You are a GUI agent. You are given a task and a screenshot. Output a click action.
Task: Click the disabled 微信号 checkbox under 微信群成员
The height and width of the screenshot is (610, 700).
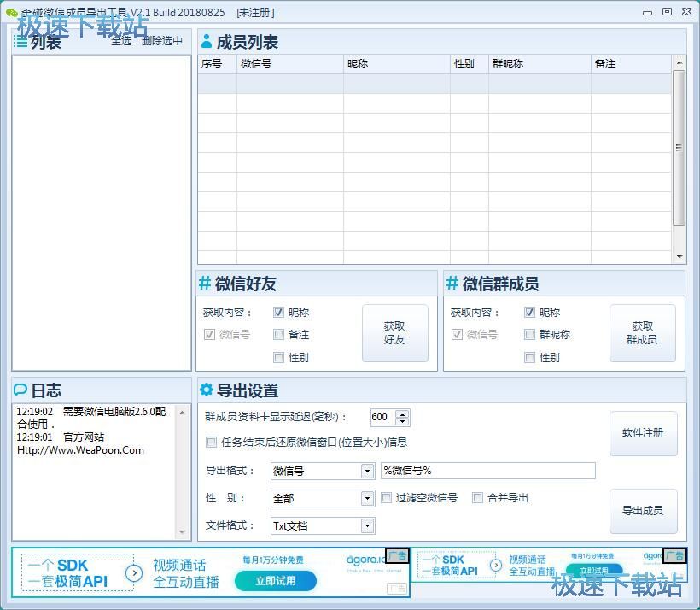pyautogui.click(x=457, y=334)
